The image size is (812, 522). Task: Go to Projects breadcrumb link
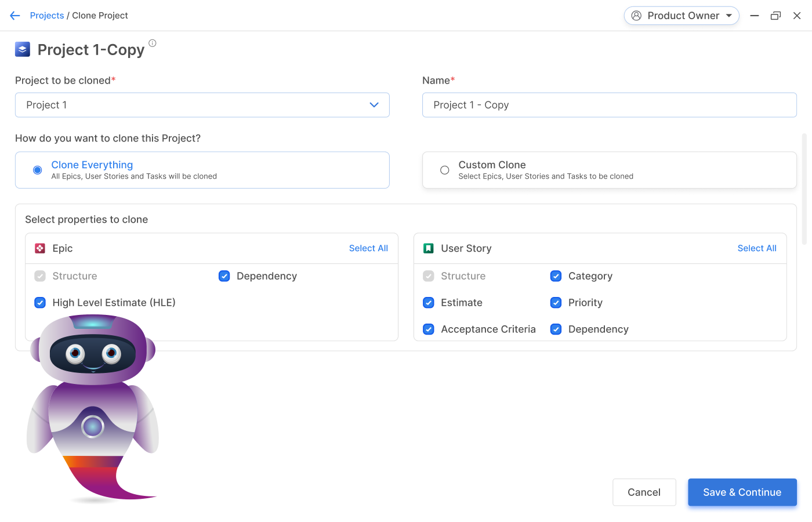click(x=47, y=16)
